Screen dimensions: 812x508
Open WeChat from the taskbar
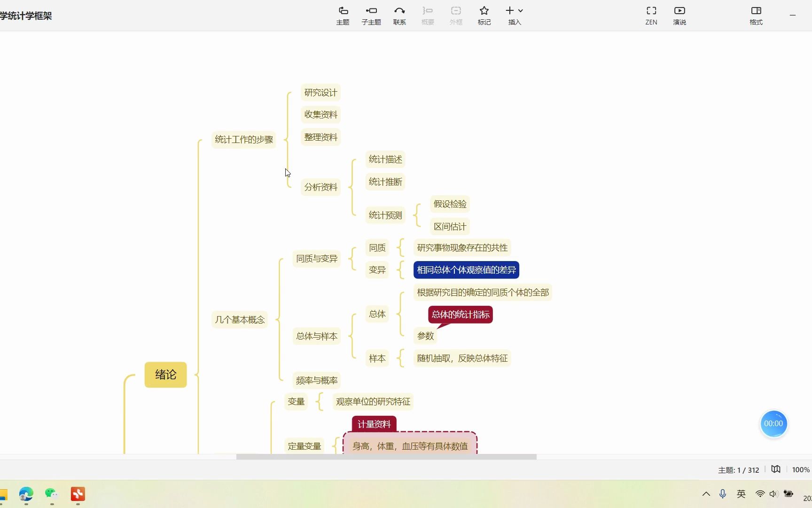click(52, 494)
